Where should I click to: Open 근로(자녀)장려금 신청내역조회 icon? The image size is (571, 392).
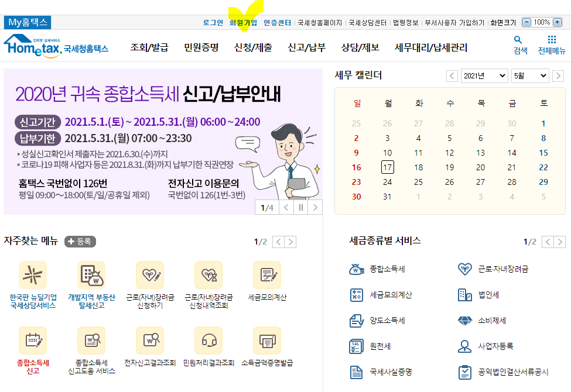[x=208, y=275]
